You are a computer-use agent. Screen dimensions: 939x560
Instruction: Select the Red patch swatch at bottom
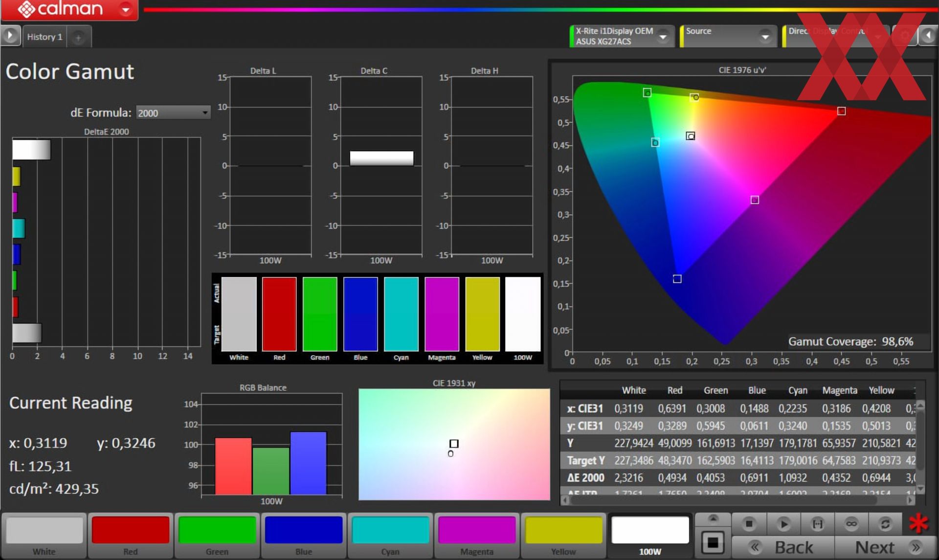coord(131,535)
